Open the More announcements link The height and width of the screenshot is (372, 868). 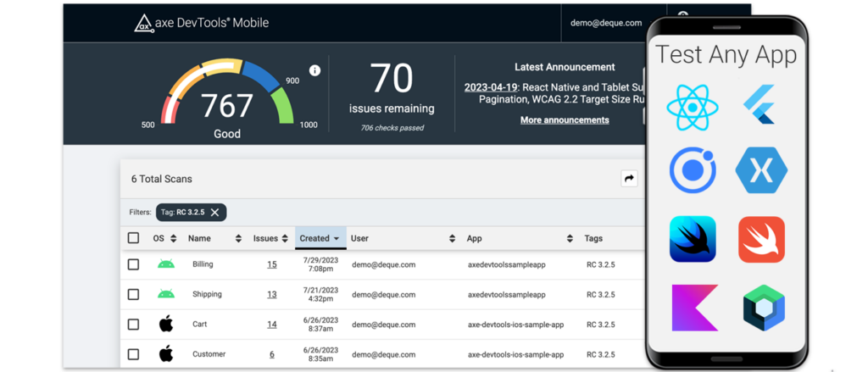pyautogui.click(x=565, y=120)
